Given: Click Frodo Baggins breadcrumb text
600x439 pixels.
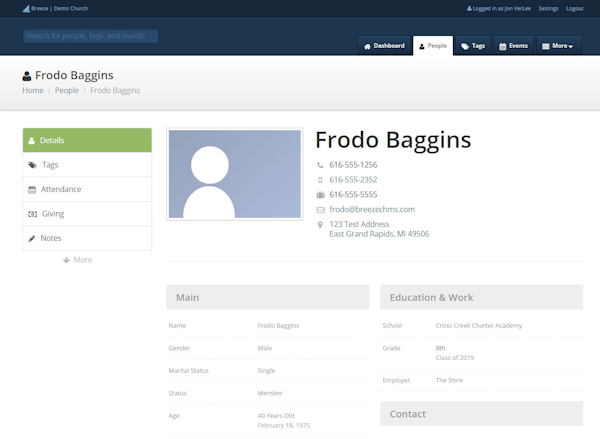Looking at the screenshot, I should coord(115,90).
